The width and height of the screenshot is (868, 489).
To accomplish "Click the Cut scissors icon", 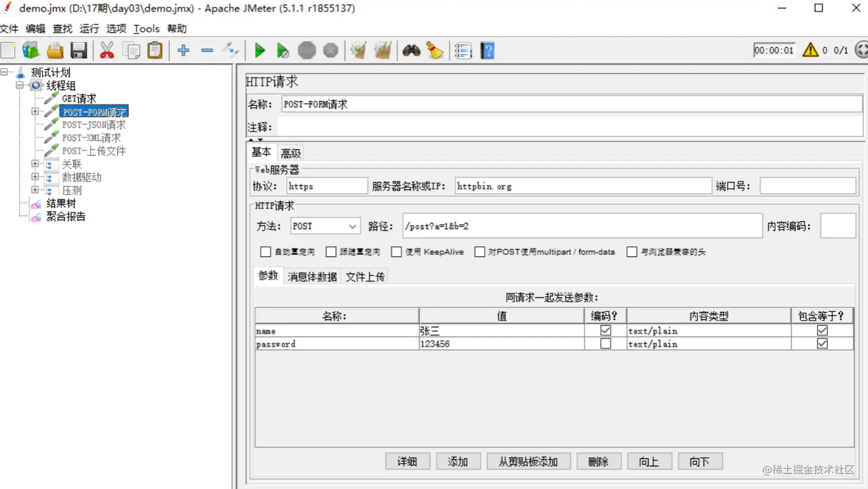I will pos(107,51).
